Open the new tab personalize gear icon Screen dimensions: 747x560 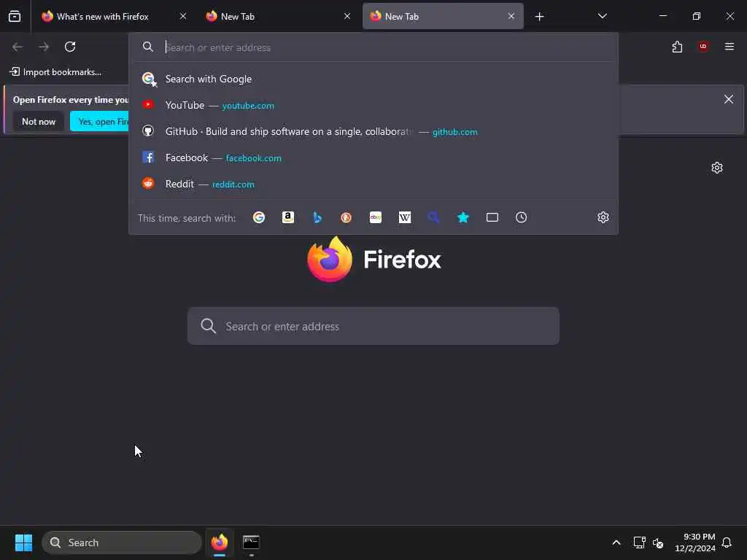point(717,168)
